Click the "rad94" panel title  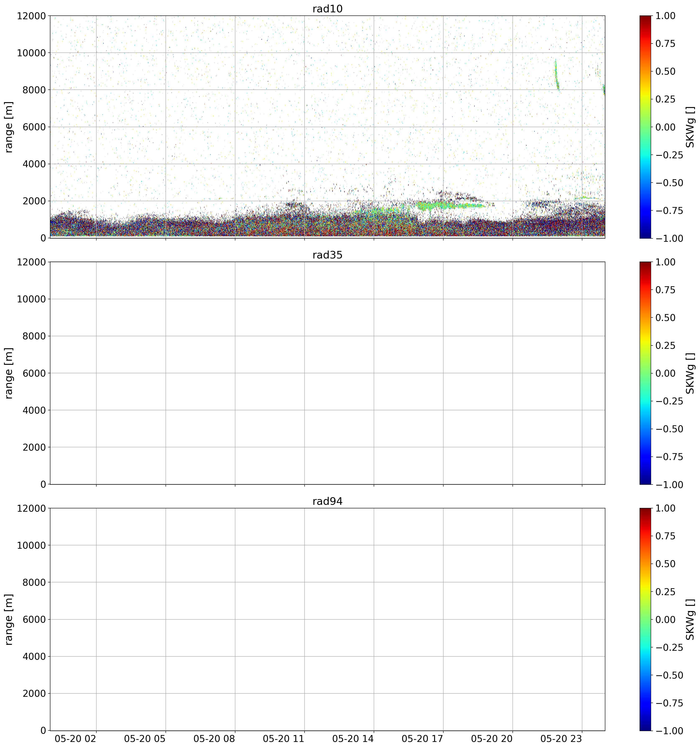tap(327, 501)
